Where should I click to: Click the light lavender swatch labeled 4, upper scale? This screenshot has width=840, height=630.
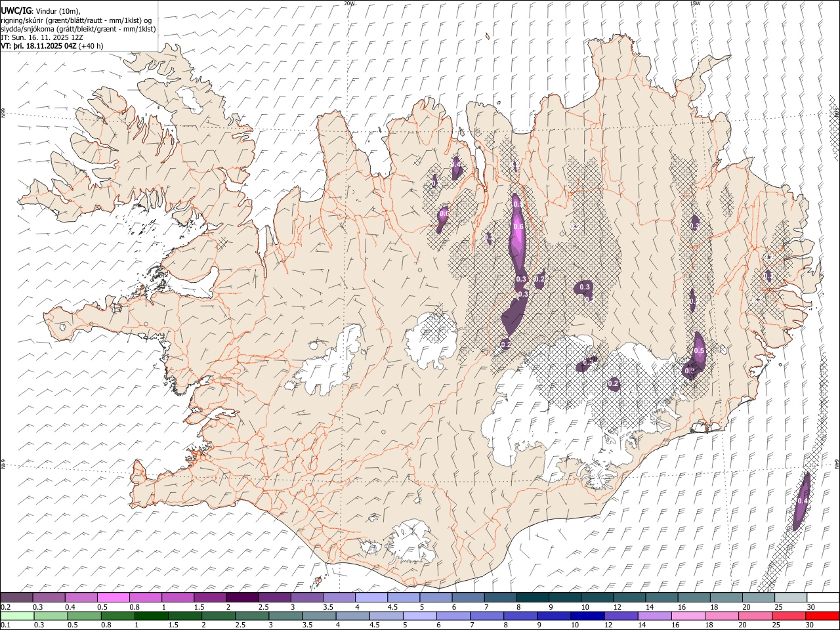(x=371, y=597)
